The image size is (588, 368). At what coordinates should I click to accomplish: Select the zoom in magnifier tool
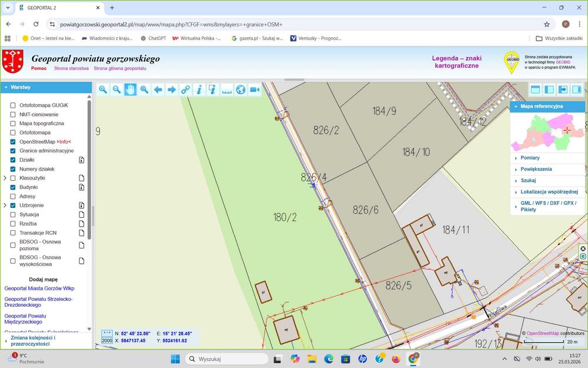[103, 89]
